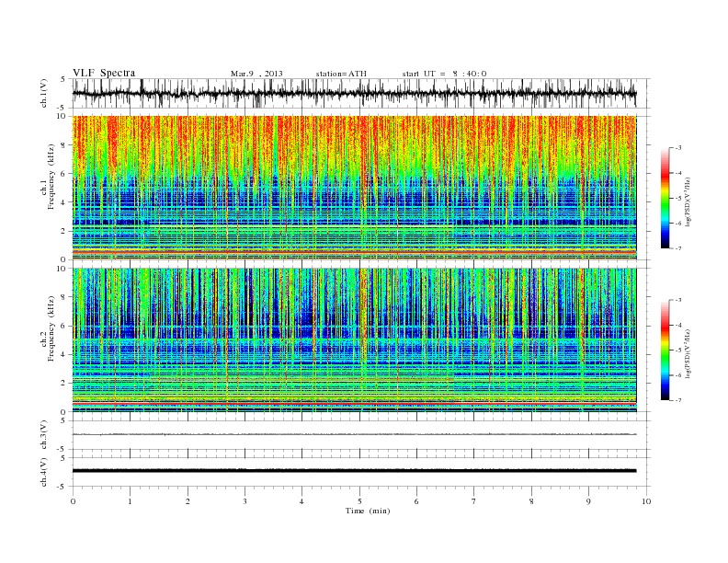Click the ch.1 spectrogram color scale bar

pos(665,198)
